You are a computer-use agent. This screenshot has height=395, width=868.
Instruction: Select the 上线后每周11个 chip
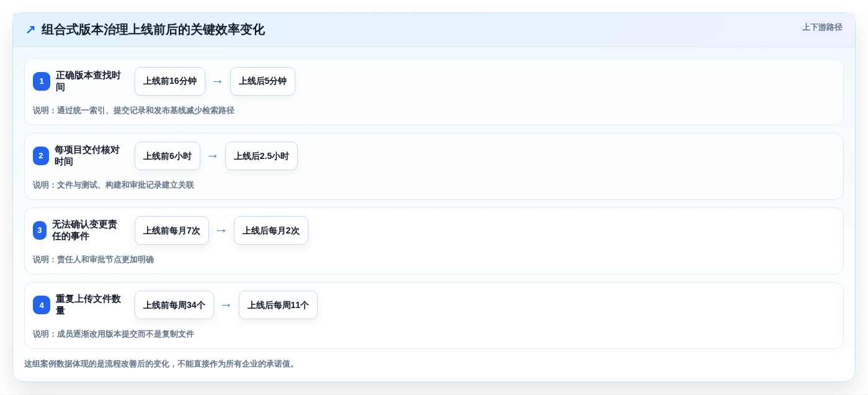278,305
